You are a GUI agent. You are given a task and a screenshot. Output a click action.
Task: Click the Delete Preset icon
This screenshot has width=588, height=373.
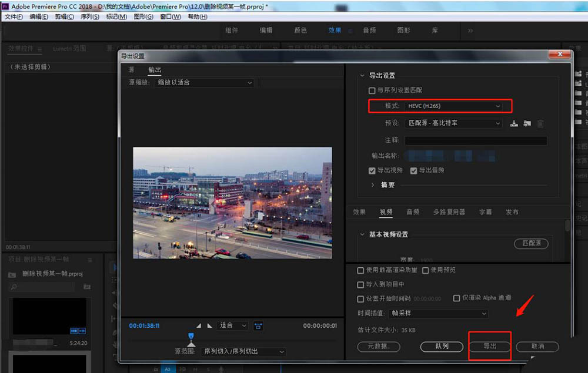tap(540, 123)
